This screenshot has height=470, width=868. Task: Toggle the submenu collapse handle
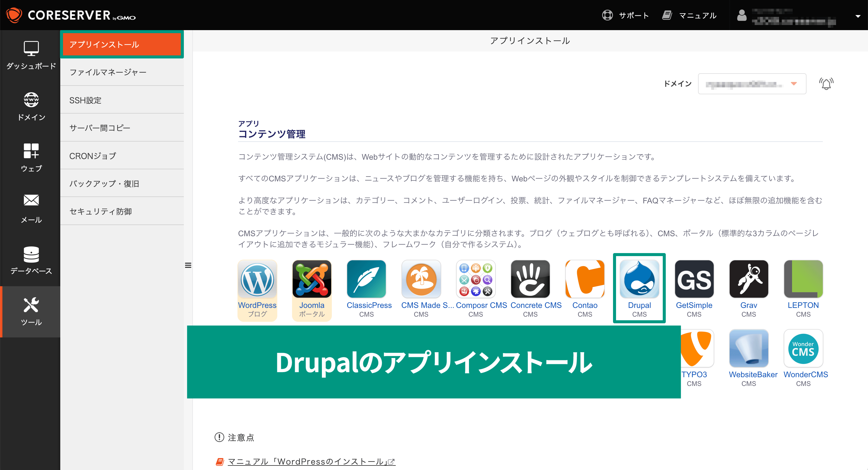tap(188, 265)
